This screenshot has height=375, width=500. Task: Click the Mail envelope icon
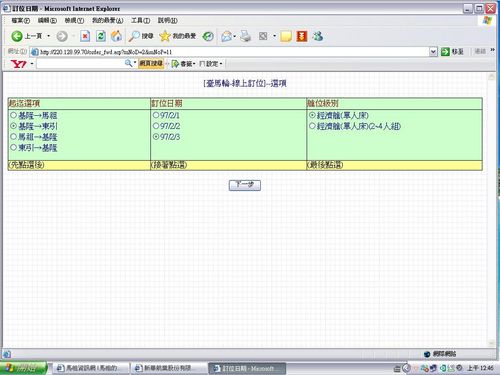(x=226, y=36)
